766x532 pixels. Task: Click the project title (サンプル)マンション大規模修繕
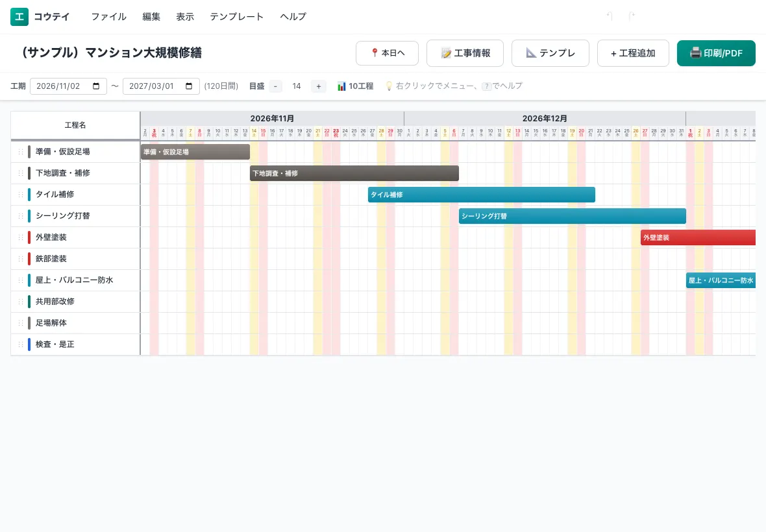(110, 53)
